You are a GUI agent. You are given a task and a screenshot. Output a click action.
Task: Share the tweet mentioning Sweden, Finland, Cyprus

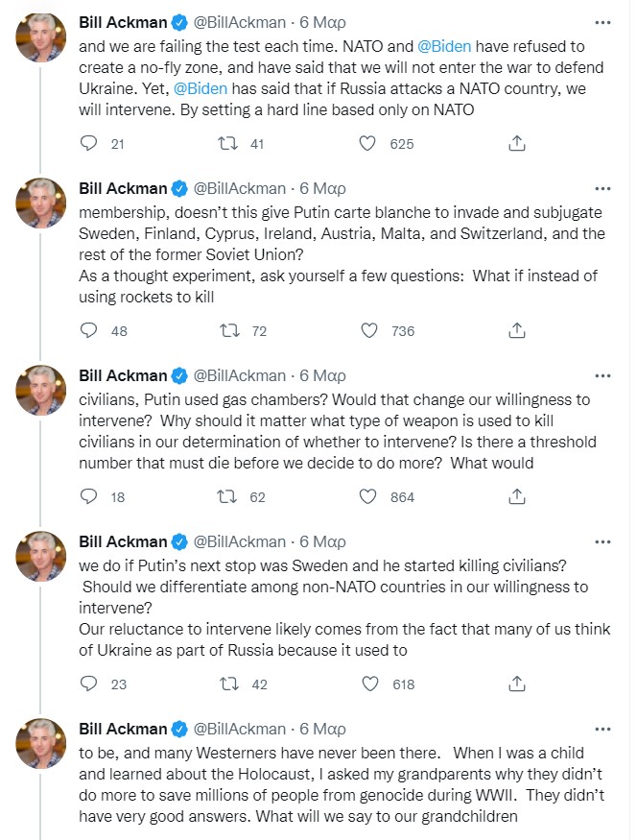click(x=516, y=330)
